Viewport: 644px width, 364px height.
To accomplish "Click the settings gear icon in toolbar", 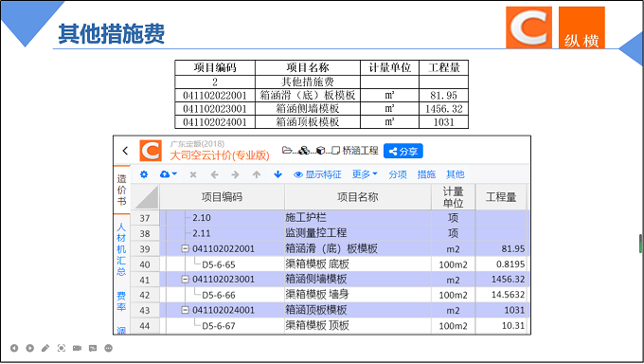I will pos(144,174).
